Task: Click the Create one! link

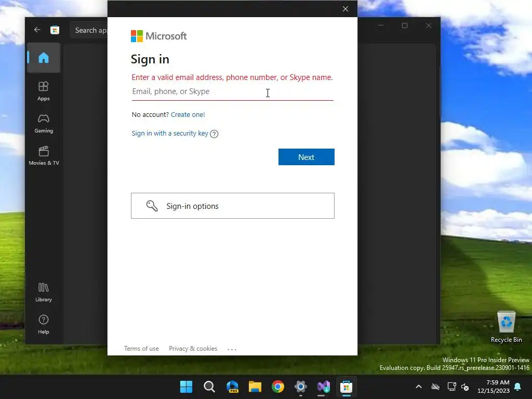Action: point(188,115)
